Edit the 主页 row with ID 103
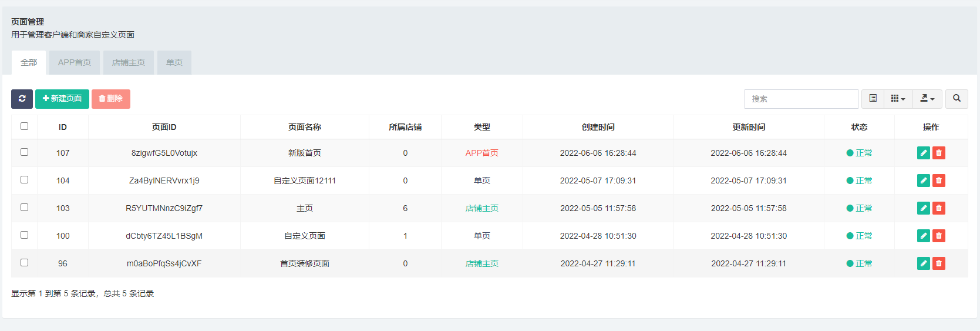Image resolution: width=980 pixels, height=331 pixels. [x=923, y=208]
